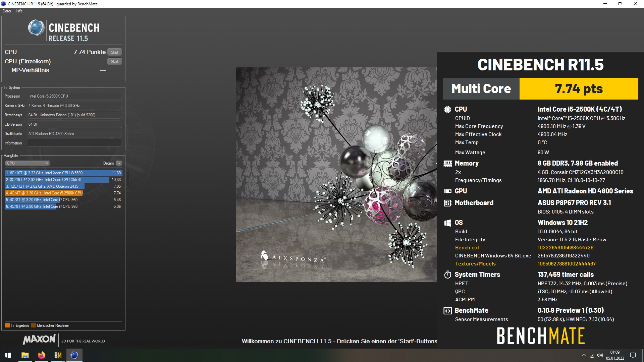This screenshot has width=644, height=362.
Task: Click the Prozessor field Intel Core i5-2500K
Action: [74, 96]
